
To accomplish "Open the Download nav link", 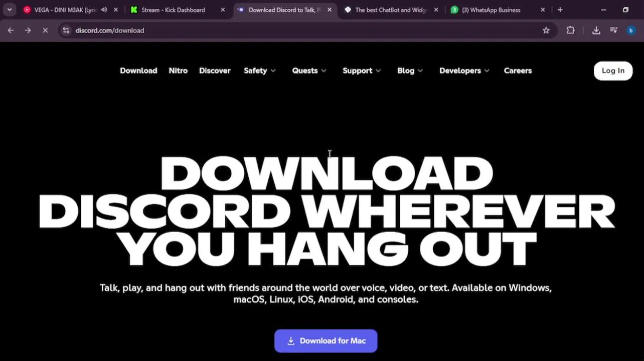I will (138, 71).
